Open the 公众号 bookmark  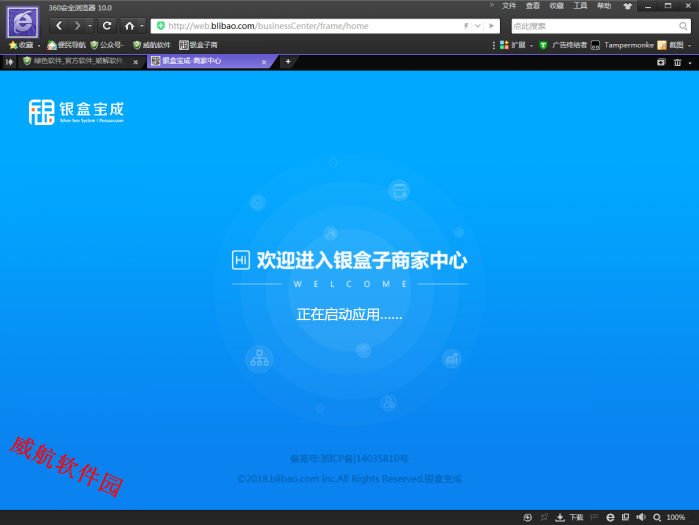point(107,45)
